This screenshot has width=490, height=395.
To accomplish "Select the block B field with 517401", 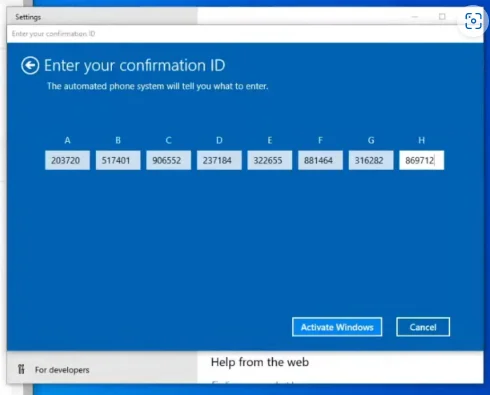I will click(118, 160).
